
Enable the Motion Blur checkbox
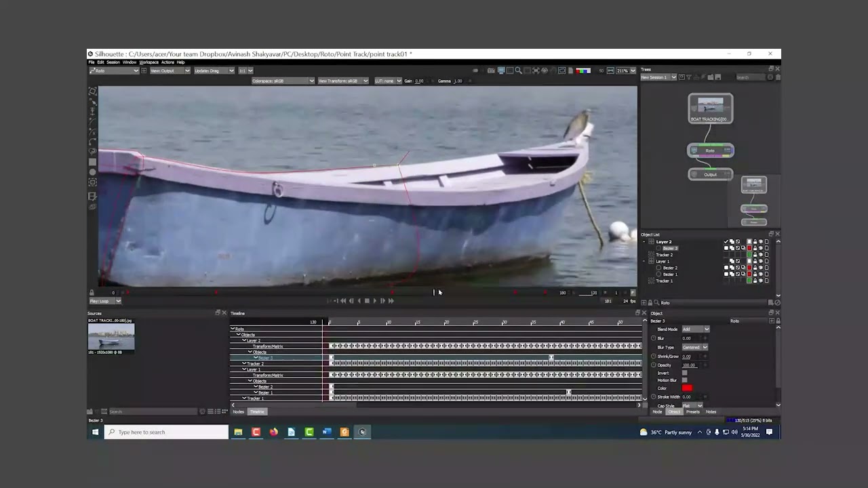pos(685,380)
